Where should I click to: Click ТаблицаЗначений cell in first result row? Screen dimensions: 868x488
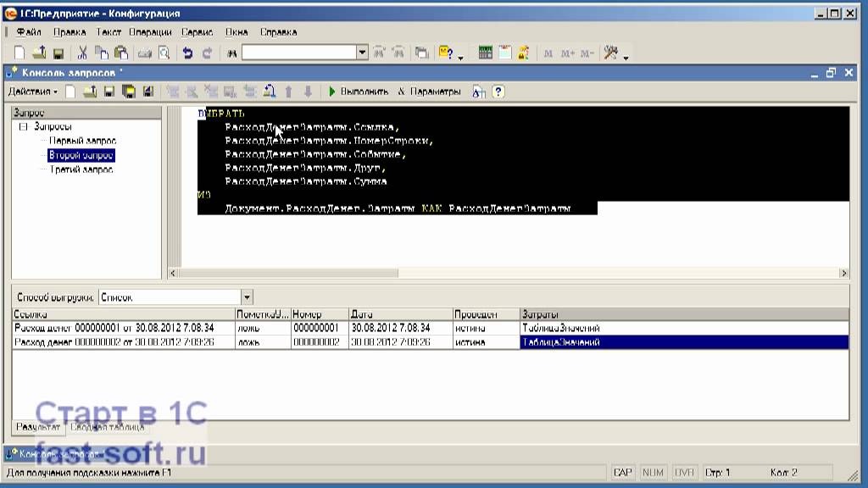tap(684, 328)
